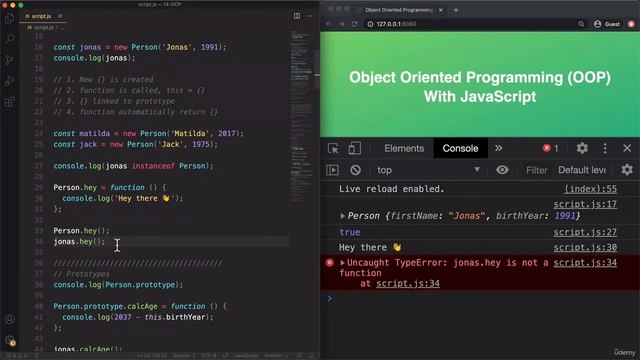Switch to the Console tab

[460, 148]
